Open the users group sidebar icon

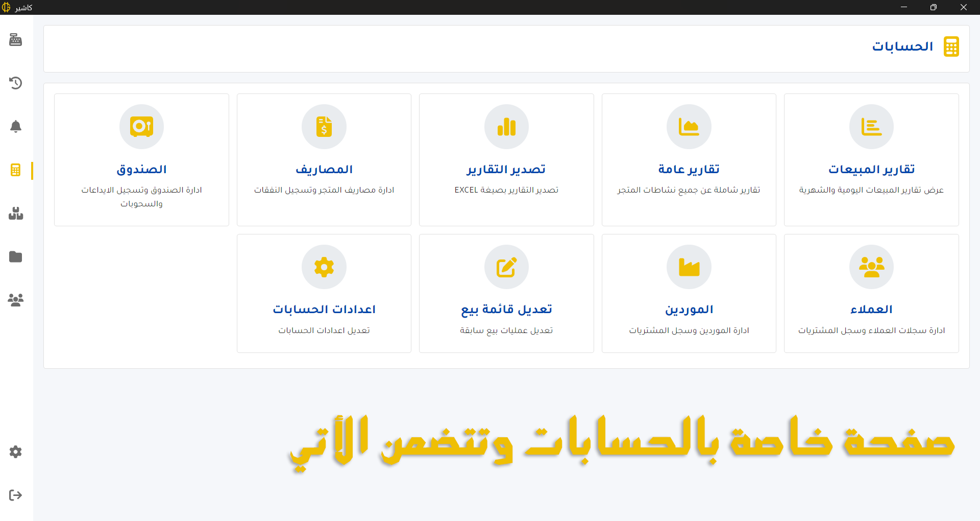coord(16,300)
